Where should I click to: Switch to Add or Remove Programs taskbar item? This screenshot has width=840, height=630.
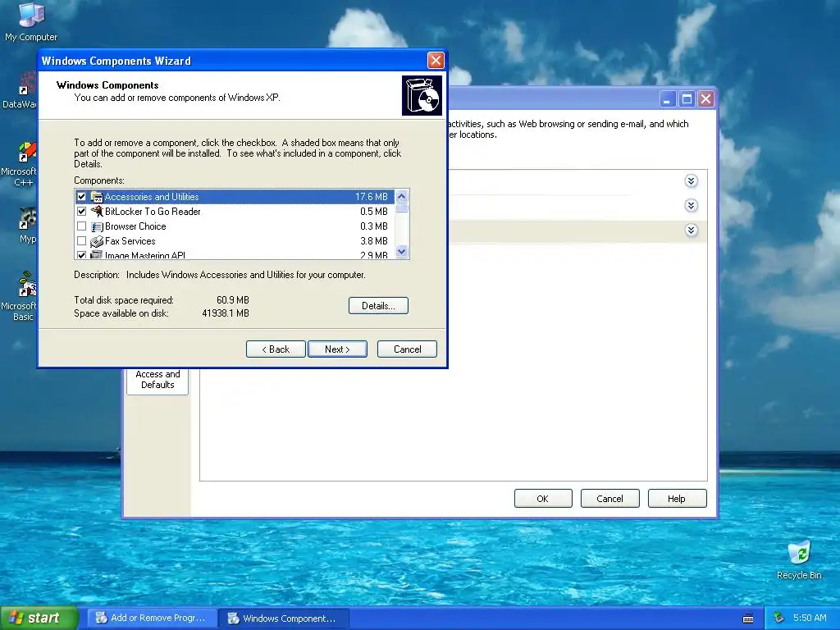(x=152, y=619)
